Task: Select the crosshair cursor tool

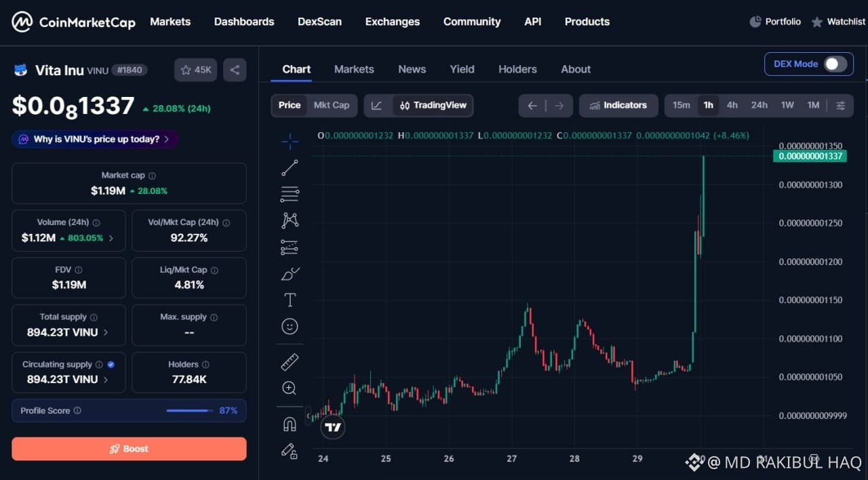Action: tap(290, 142)
